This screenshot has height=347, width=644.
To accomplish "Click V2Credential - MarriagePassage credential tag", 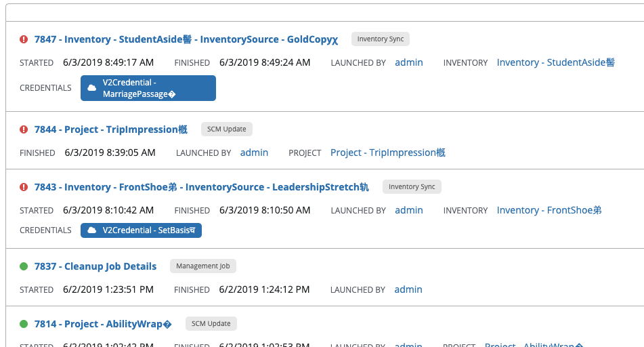I will point(148,88).
